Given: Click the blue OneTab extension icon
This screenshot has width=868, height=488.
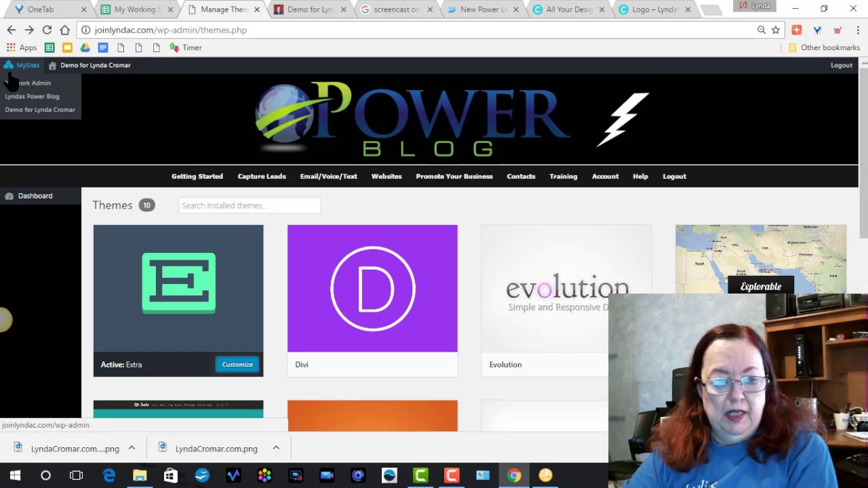Looking at the screenshot, I should click(x=817, y=30).
